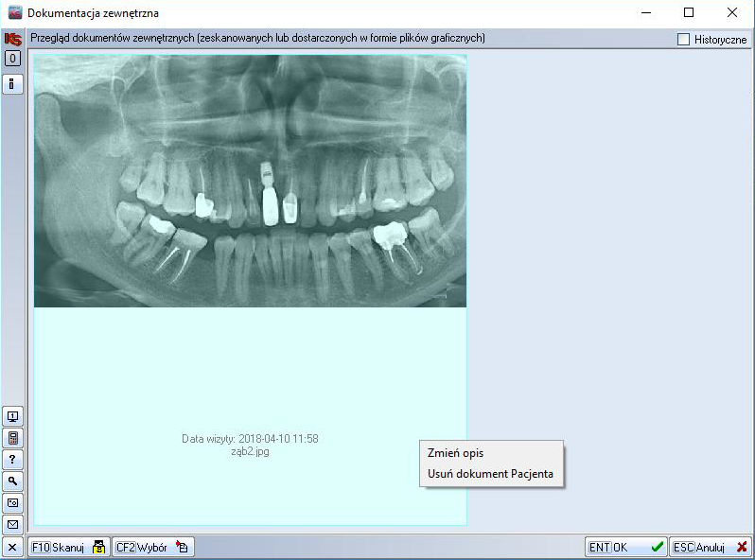755x560 pixels.
Task: Confirm with the ENT OK button
Action: click(625, 547)
